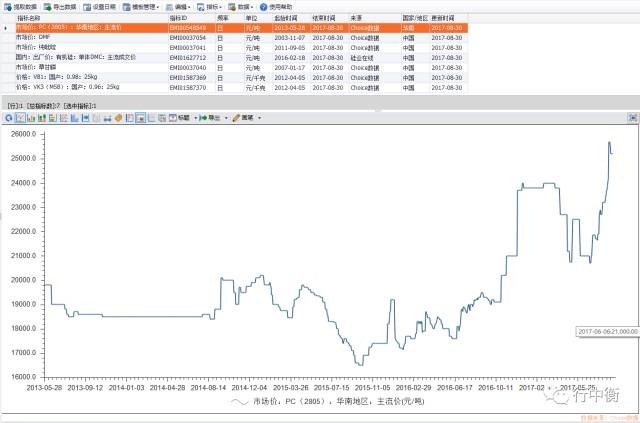Open the 指标 dropdown menu
This screenshot has width=640, height=423.
pos(209,7)
